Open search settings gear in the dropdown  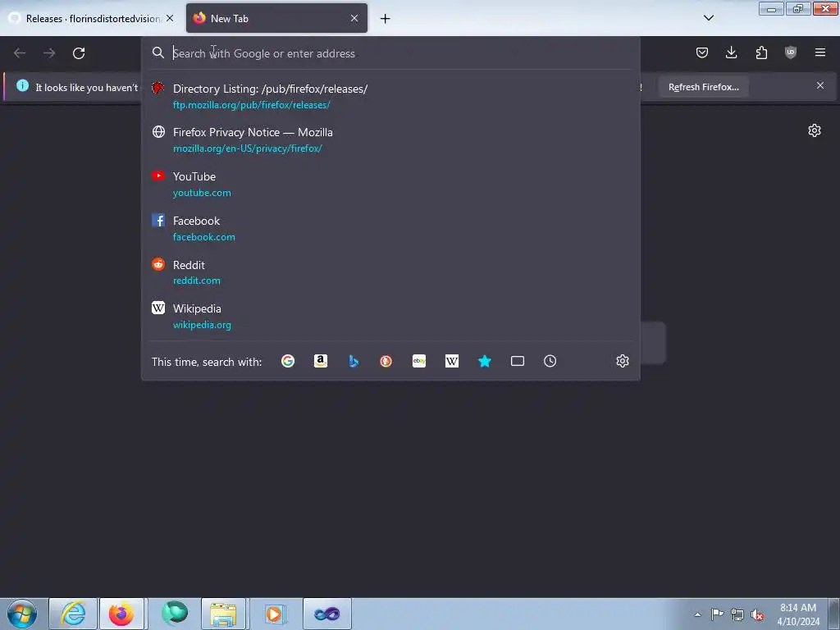[622, 361]
